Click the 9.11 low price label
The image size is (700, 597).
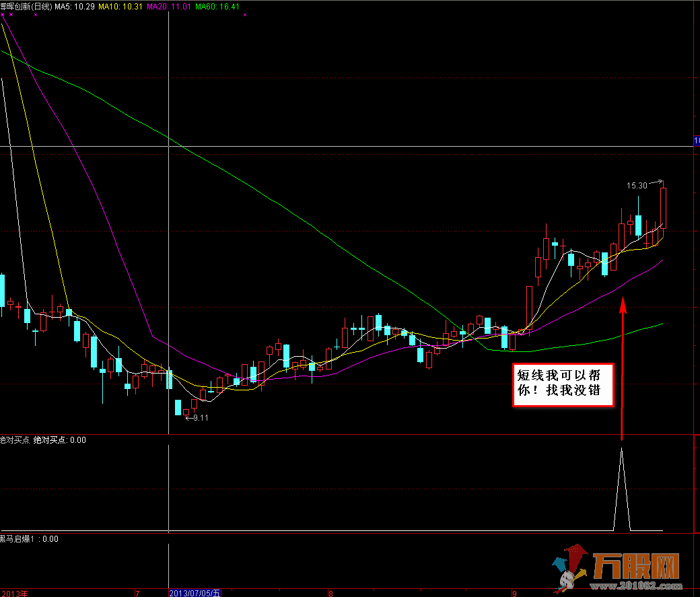point(201,418)
